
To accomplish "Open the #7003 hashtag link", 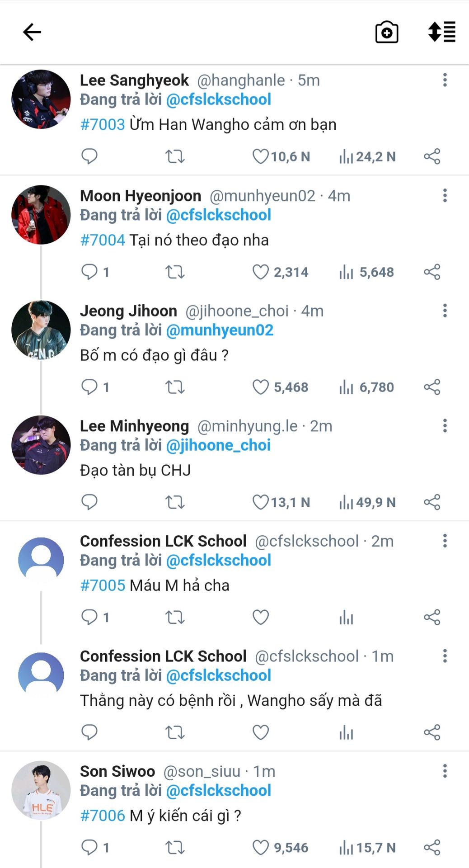I will (x=103, y=124).
